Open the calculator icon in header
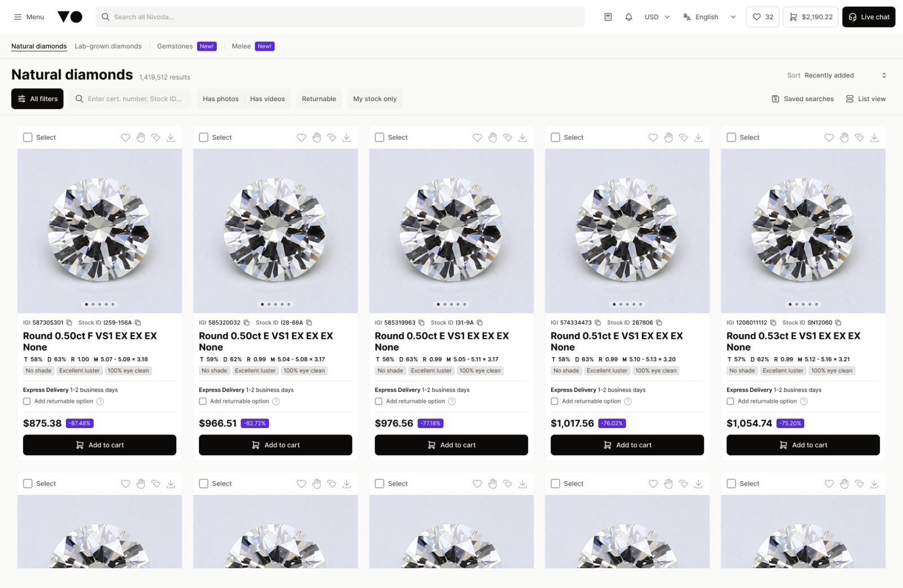This screenshot has width=903, height=588. pos(608,17)
